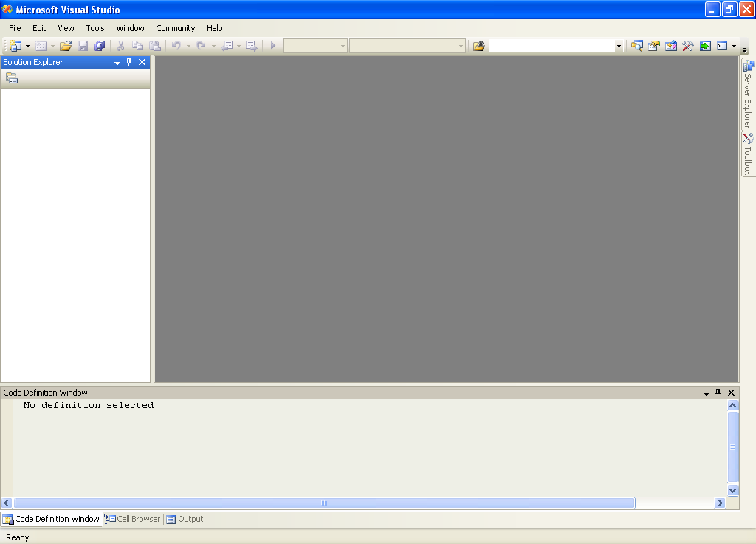Click the Undo arrow icon
Screen dimensions: 756x544
176,46
